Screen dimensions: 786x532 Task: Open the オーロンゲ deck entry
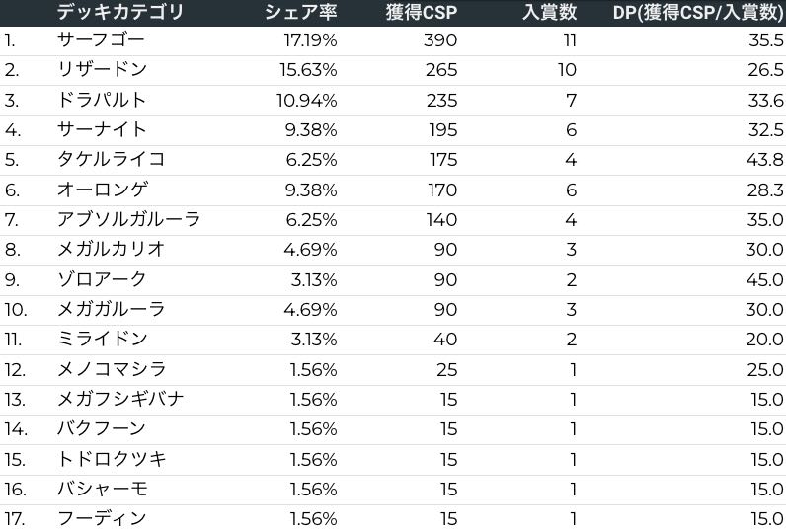[x=103, y=190]
